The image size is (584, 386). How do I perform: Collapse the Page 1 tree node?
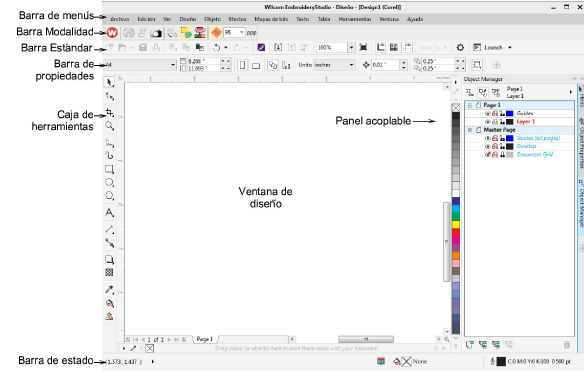[x=470, y=105]
